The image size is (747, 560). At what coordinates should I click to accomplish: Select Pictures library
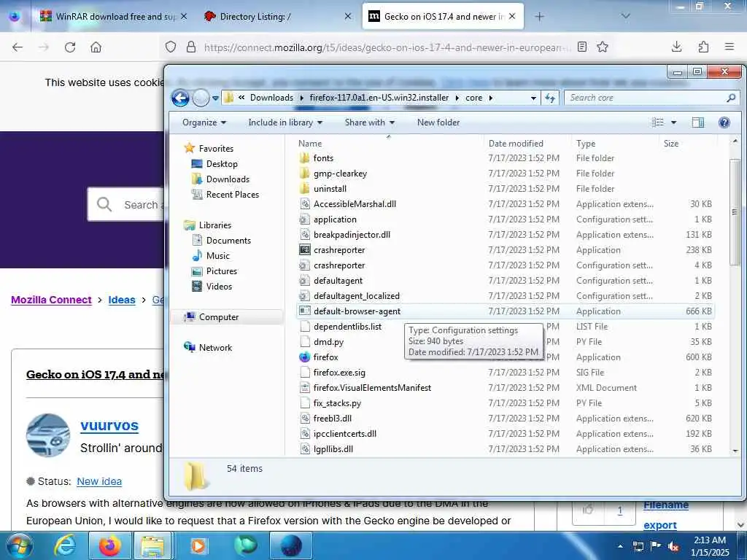click(x=221, y=271)
